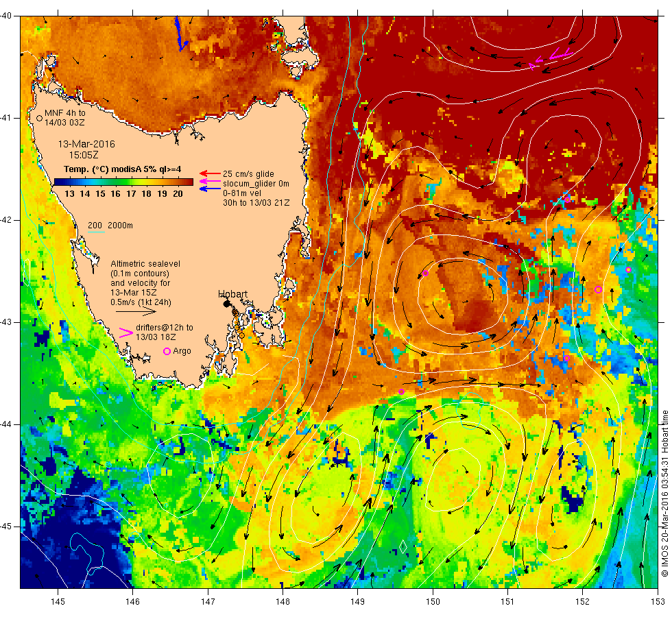Click the '30h to 13/03 21Z' text

tap(256, 203)
